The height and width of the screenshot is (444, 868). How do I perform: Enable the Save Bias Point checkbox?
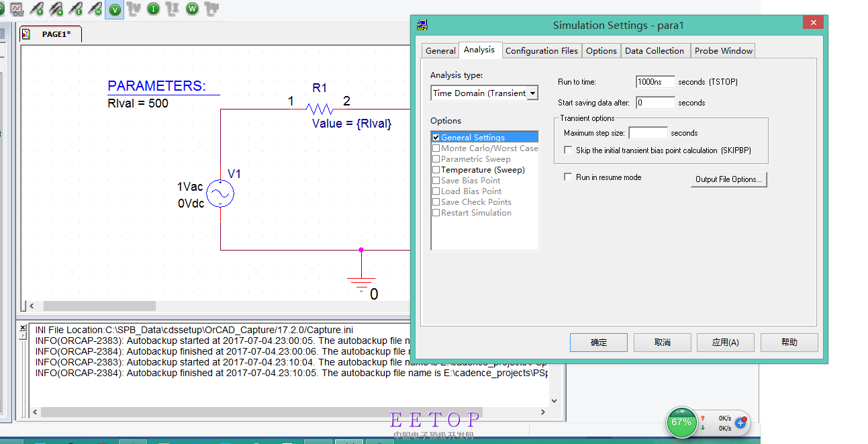pos(436,181)
